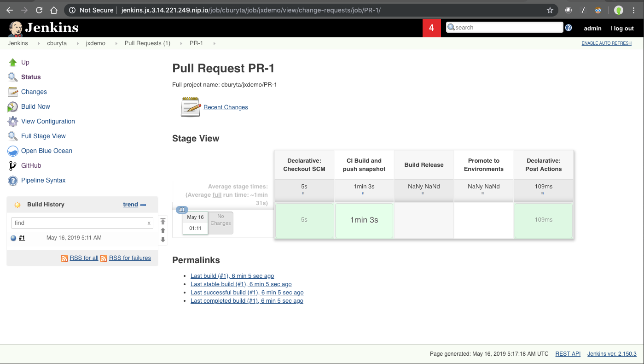Open Pull Requests (1) from the breadcrumb
Screen dimensions: 644x364
[x=147, y=43]
